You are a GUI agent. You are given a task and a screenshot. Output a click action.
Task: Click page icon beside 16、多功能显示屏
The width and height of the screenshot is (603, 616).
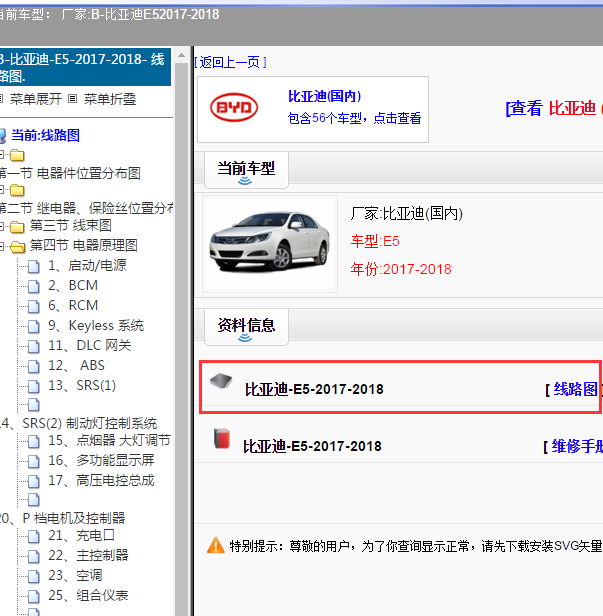[x=34, y=461]
